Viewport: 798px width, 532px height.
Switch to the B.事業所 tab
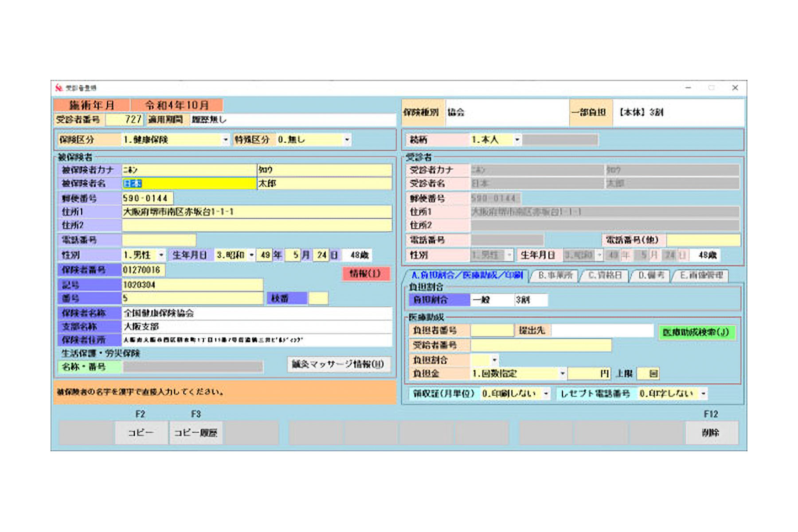coord(555,275)
